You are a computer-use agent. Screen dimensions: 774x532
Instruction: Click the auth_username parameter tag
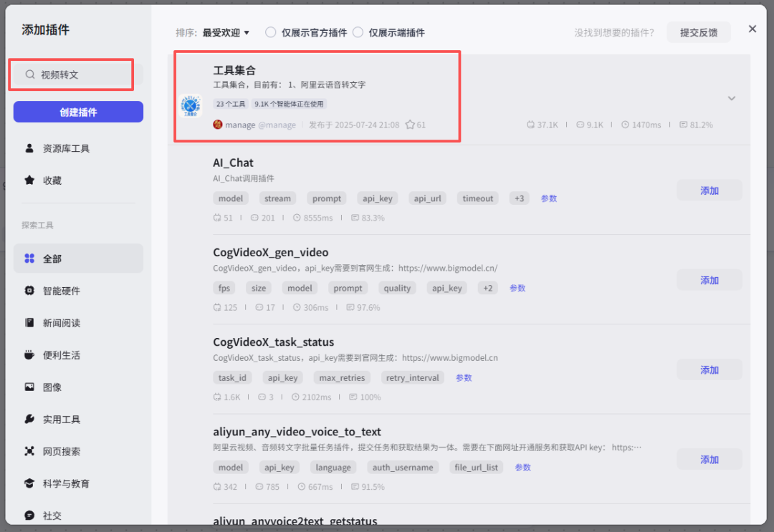tap(403, 468)
